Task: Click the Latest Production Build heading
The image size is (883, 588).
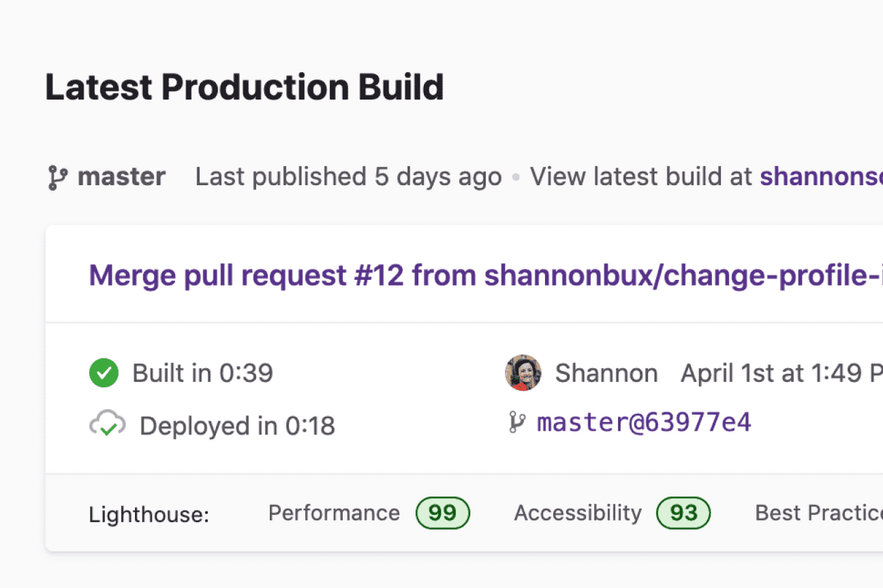Action: (x=244, y=87)
